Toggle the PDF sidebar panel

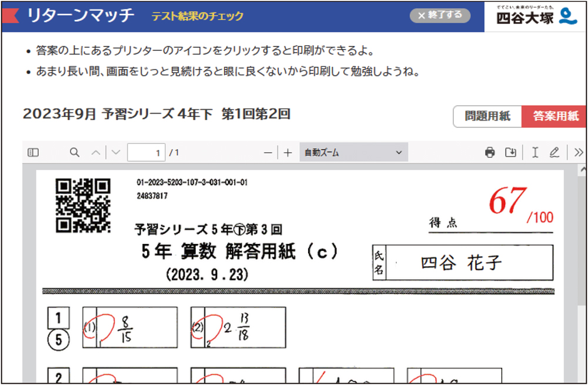(x=34, y=153)
